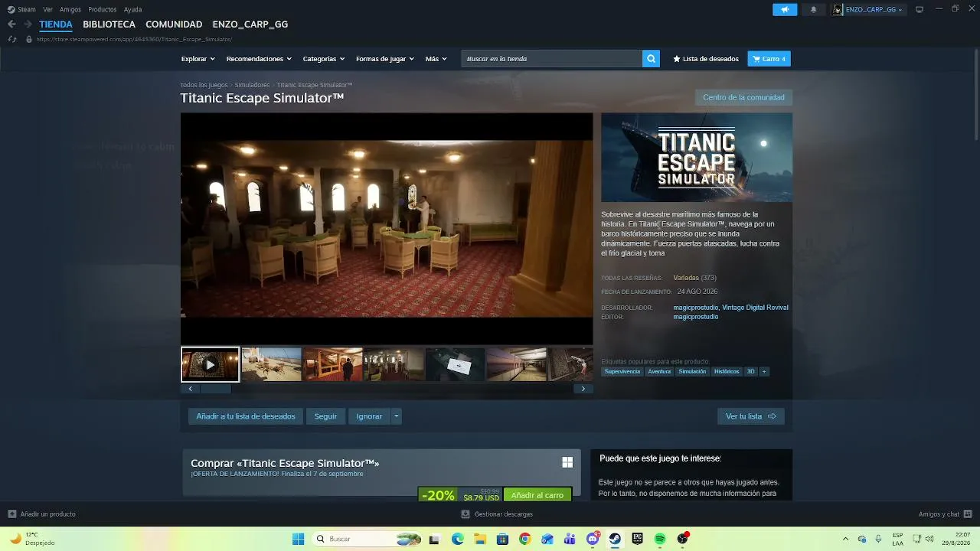Open Lista de deseados link
Screen dimensions: 980x551
click(x=706, y=59)
